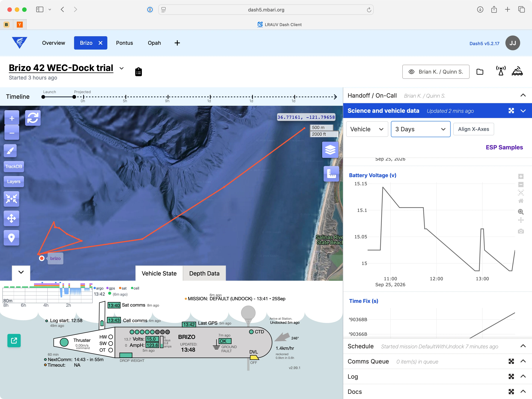532x399 pixels.
Task: Click the chart zoom-in plus icon
Action: [521, 177]
